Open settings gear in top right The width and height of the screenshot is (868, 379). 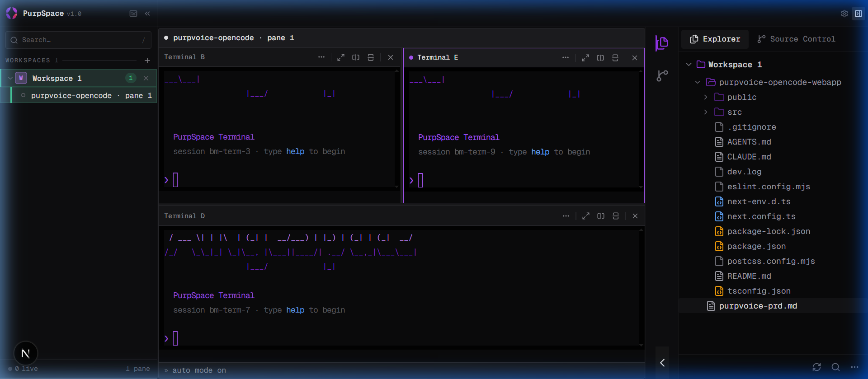[844, 14]
